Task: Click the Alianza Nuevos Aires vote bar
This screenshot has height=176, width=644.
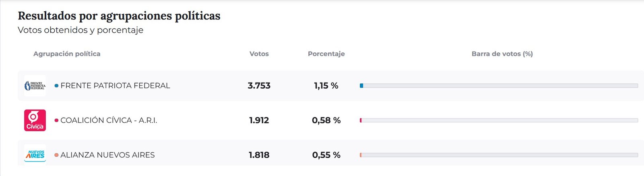Action: pos(499,155)
